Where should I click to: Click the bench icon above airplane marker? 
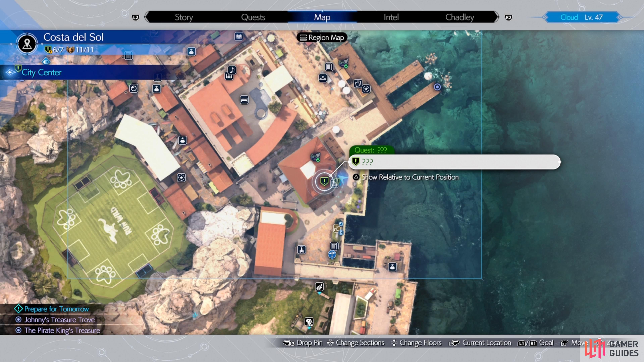tap(334, 246)
